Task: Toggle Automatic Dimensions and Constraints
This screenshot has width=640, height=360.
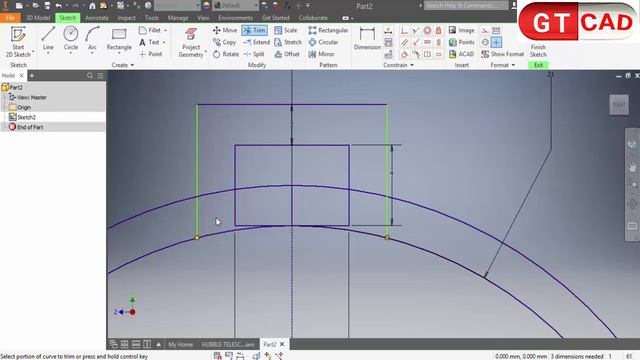Action: click(x=388, y=30)
